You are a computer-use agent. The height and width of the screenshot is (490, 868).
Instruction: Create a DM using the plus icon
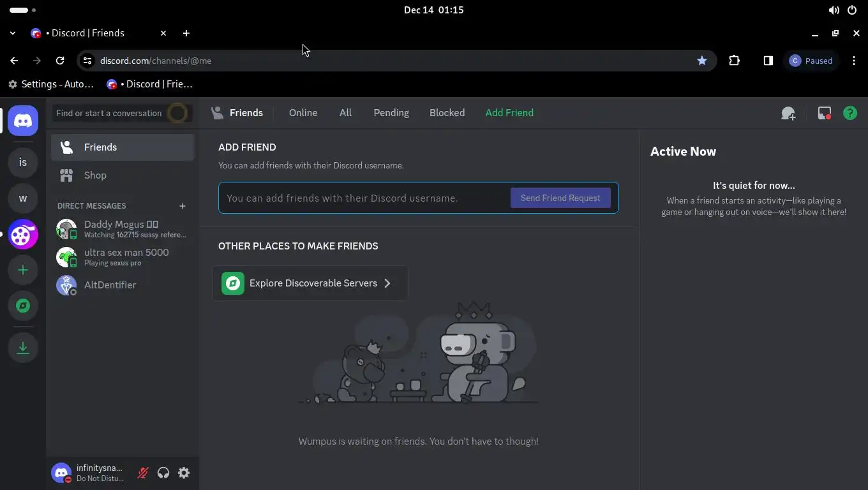tap(183, 205)
